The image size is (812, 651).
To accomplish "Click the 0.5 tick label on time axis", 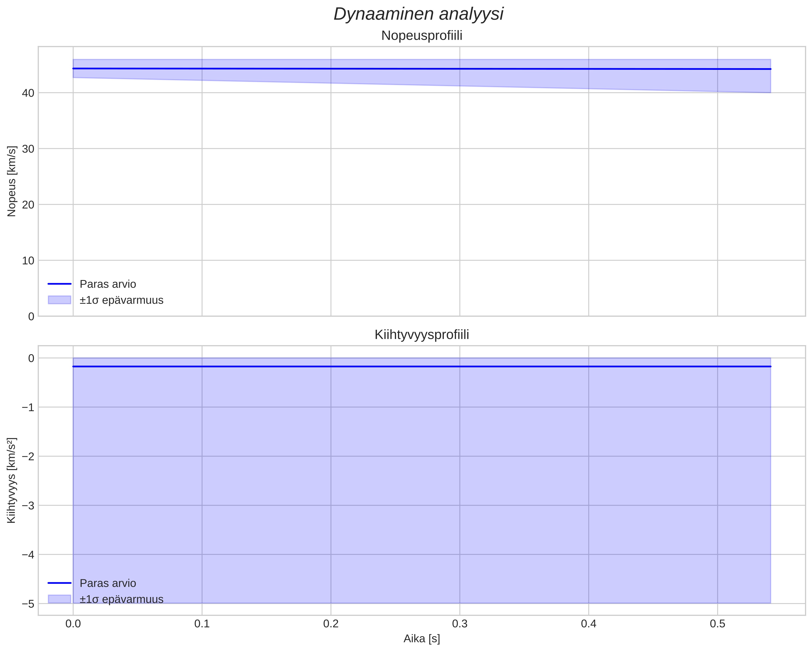I will (x=717, y=624).
